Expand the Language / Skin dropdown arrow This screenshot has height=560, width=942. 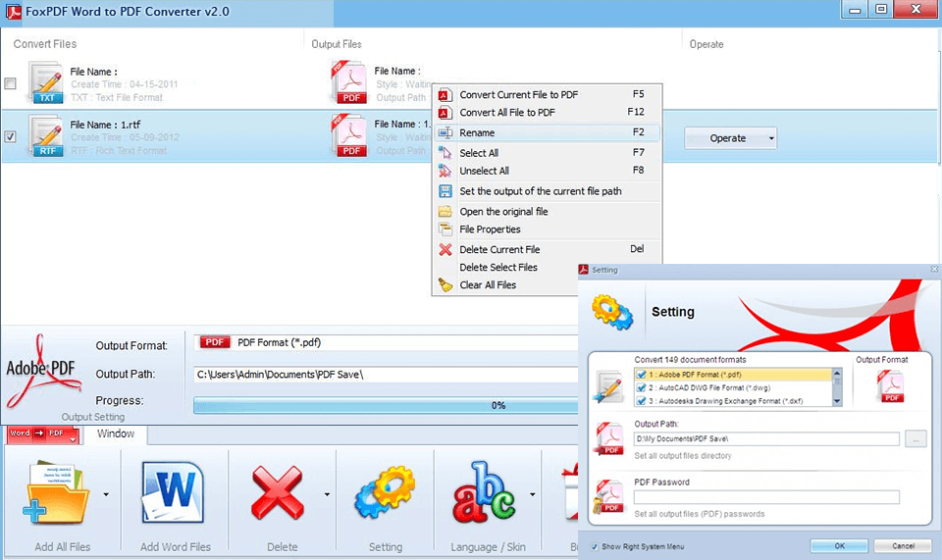[x=532, y=494]
